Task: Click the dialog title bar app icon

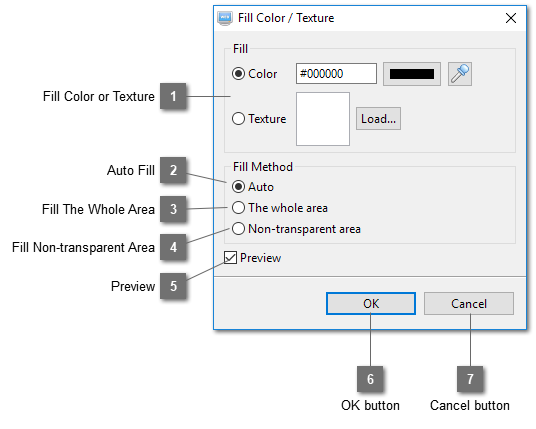Action: coord(225,18)
